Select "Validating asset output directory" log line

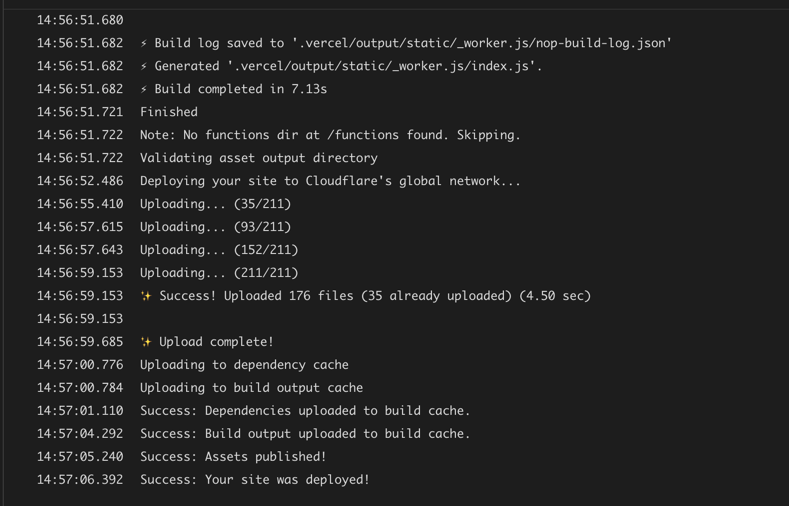pyautogui.click(x=259, y=158)
